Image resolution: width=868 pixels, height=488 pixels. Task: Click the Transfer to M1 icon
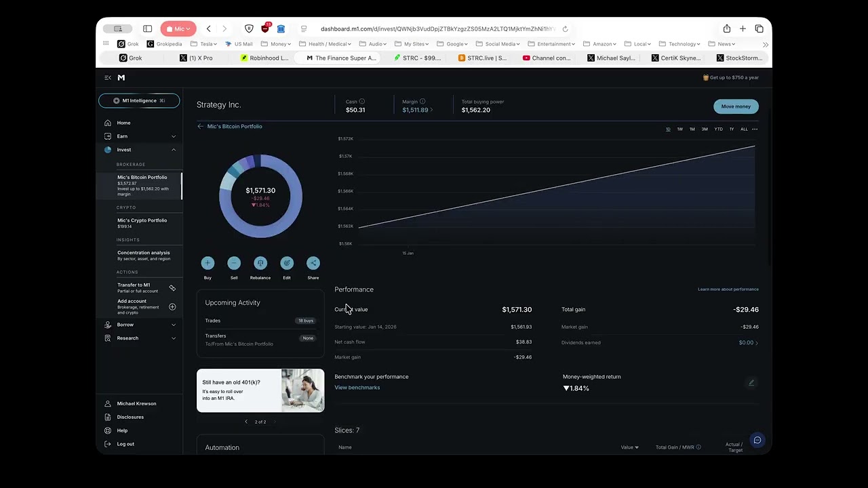click(x=172, y=288)
